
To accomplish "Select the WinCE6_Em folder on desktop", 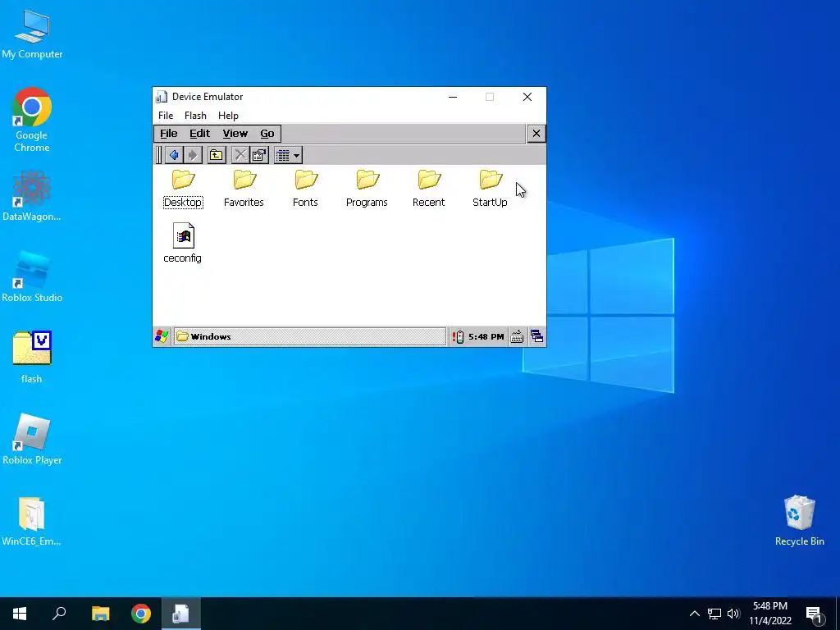I will point(32,521).
